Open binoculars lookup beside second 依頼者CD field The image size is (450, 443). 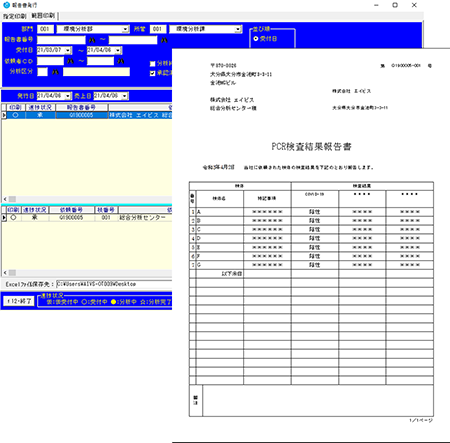[x=121, y=61]
